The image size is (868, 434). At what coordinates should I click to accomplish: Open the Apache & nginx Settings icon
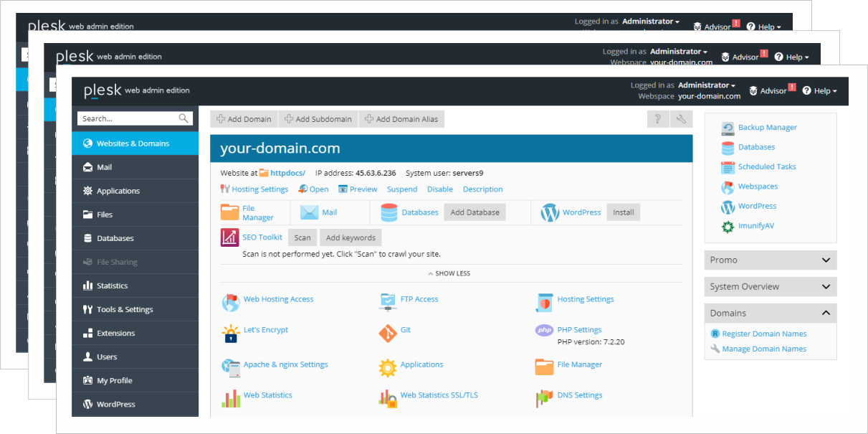[230, 367]
